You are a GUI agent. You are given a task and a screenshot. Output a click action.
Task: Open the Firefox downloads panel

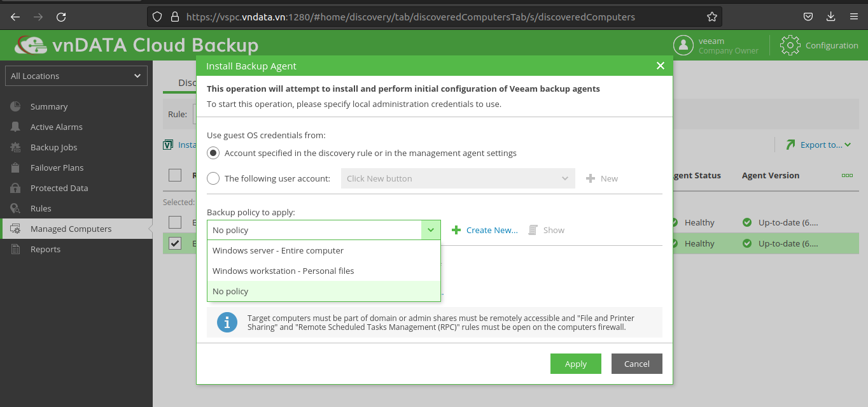830,17
